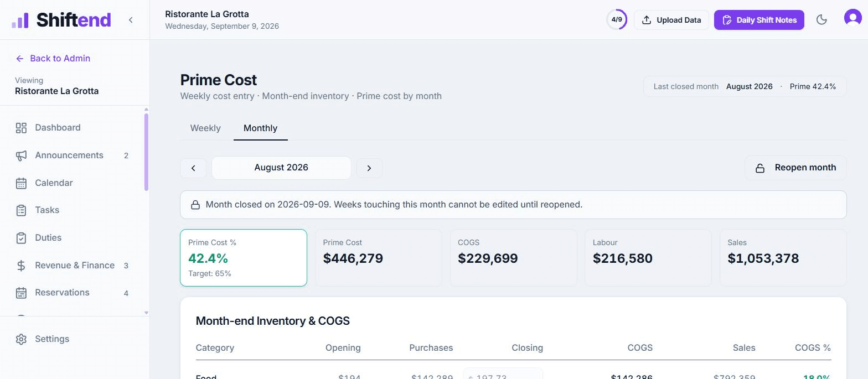
Task: Switch to the Weekly tab
Action: [205, 128]
